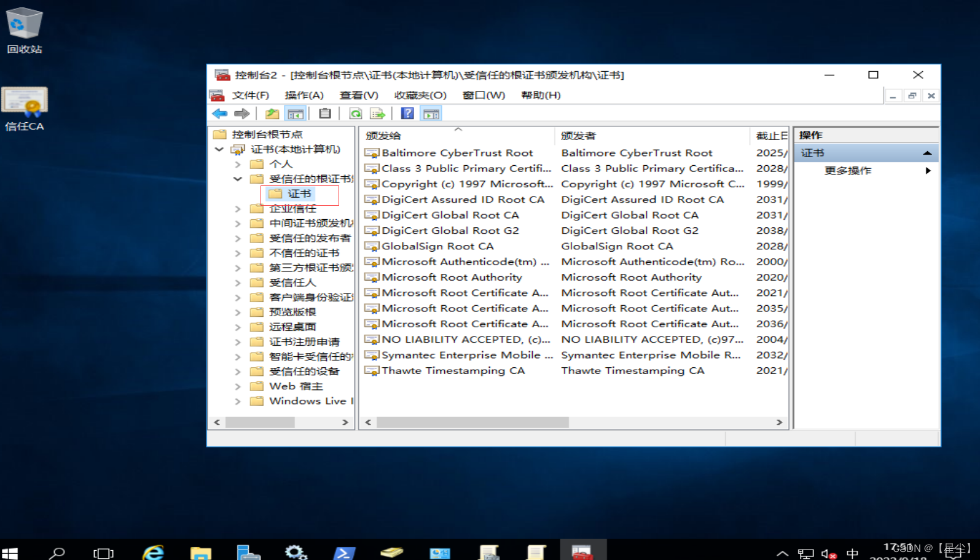
Task: Open the 操作(A) menu
Action: (304, 95)
